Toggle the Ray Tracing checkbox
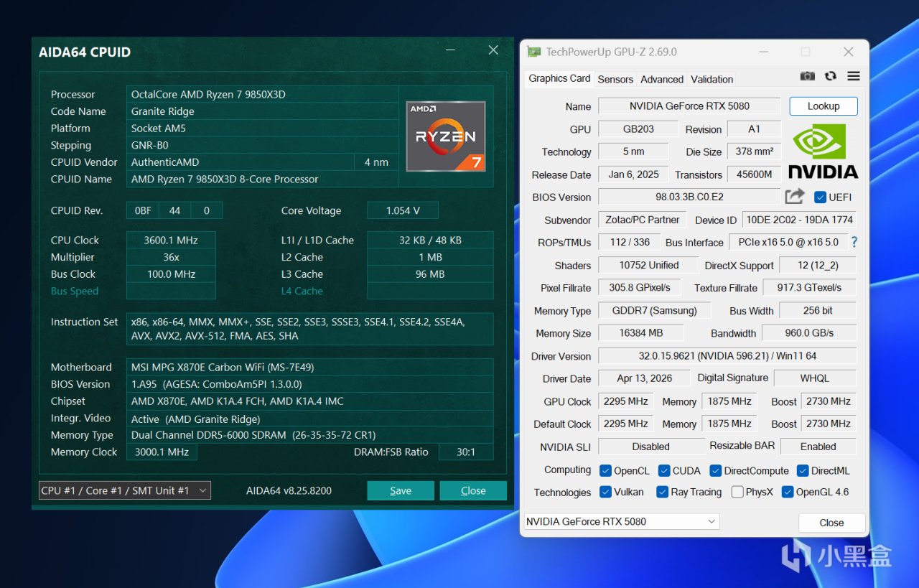This screenshot has width=919, height=588. click(x=663, y=493)
